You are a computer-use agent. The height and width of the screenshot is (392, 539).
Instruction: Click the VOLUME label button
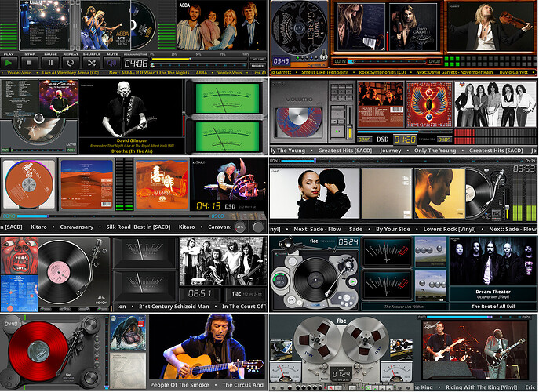[258, 60]
